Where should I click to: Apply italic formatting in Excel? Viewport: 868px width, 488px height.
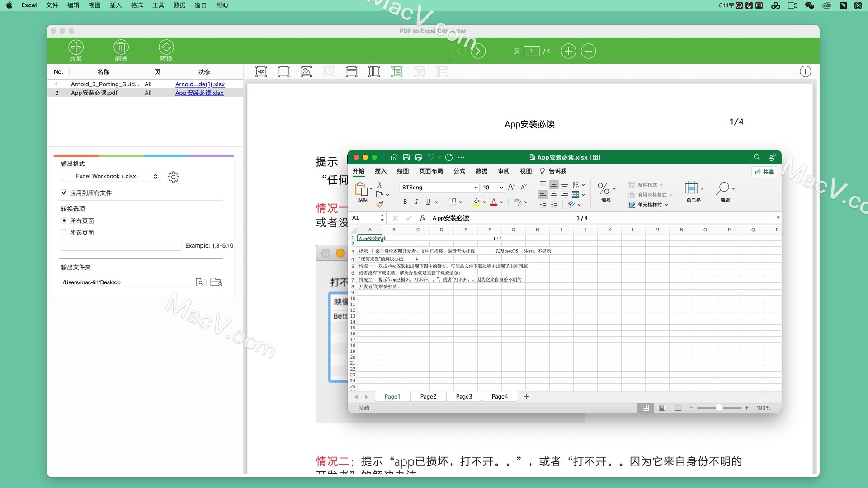click(x=416, y=202)
